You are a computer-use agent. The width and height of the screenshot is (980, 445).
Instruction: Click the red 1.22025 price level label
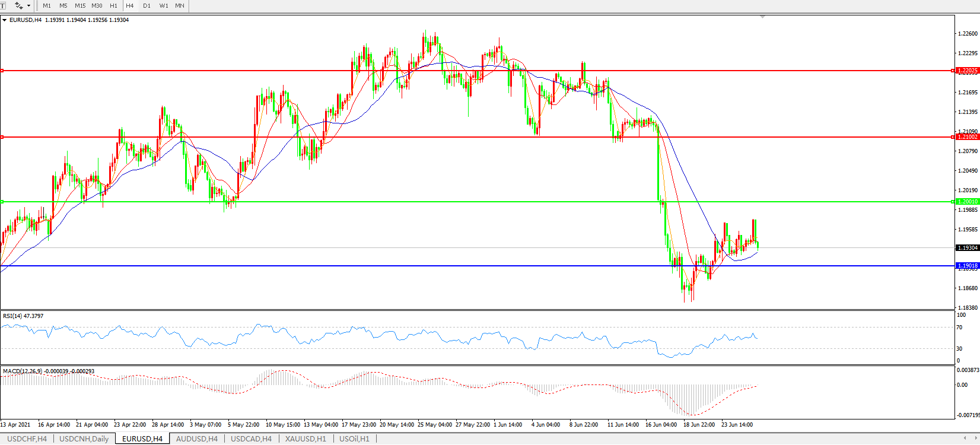(967, 71)
